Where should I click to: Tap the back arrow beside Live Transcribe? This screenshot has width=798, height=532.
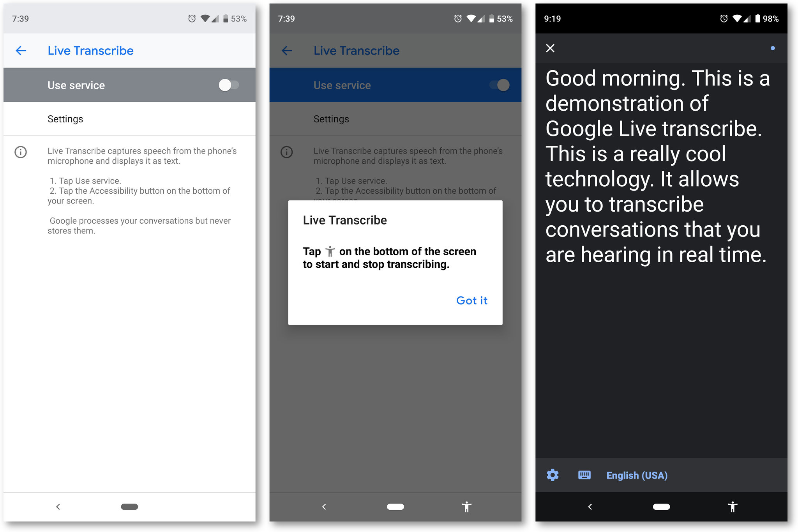pos(21,51)
